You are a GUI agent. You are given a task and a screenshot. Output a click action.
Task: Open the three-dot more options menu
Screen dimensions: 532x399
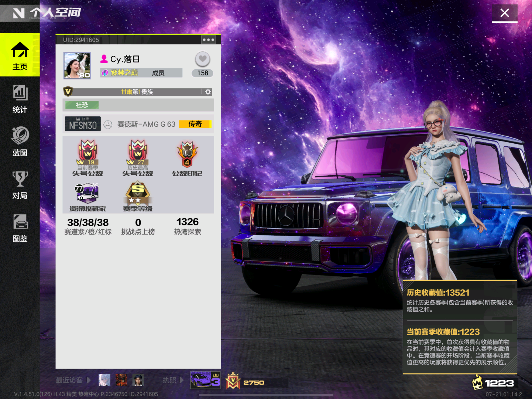click(x=208, y=40)
